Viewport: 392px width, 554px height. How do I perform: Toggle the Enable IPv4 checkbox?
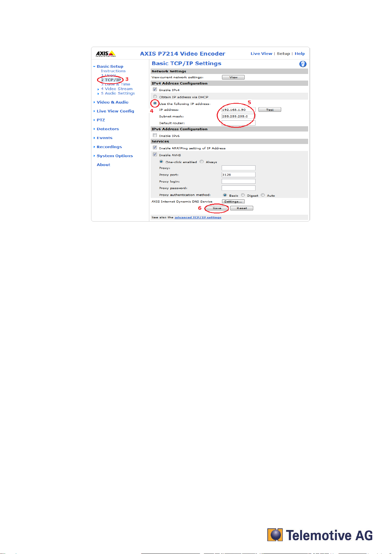(x=155, y=89)
